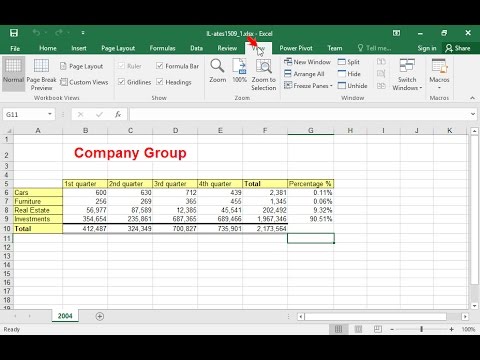Image resolution: width=480 pixels, height=360 pixels.
Task: Click Page Layout view in status bar
Action: click(358, 329)
